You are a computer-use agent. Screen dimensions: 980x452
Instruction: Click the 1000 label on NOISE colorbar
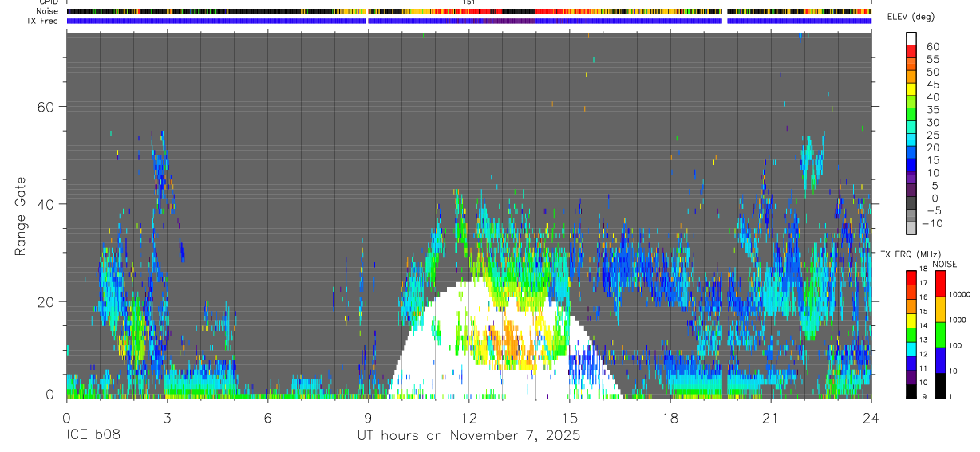click(x=959, y=320)
